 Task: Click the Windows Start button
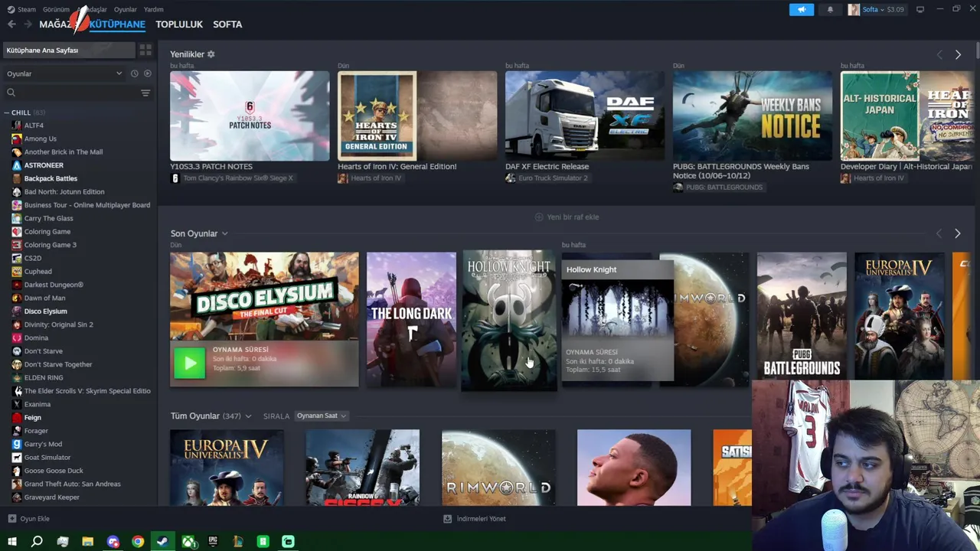(12, 541)
